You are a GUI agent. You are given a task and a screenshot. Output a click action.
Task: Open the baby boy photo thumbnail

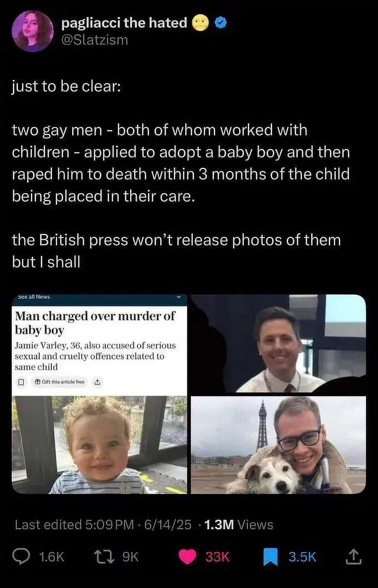pyautogui.click(x=99, y=445)
